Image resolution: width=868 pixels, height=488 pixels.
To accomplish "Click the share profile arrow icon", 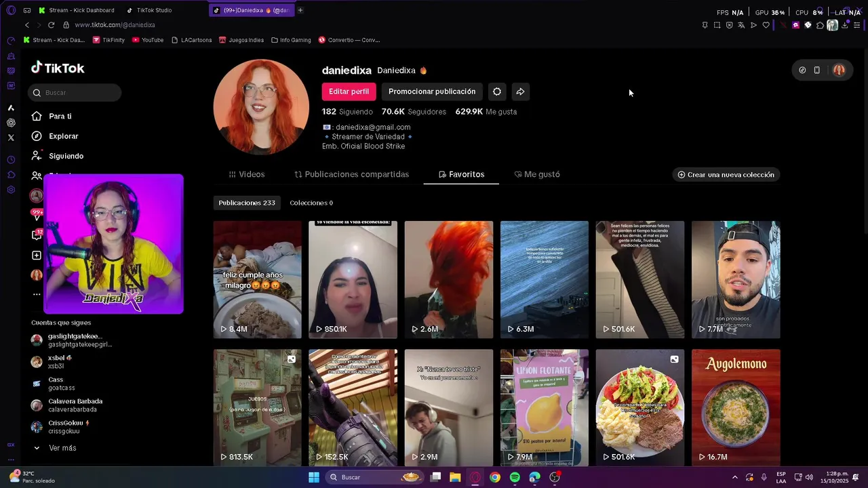I will [x=520, y=91].
